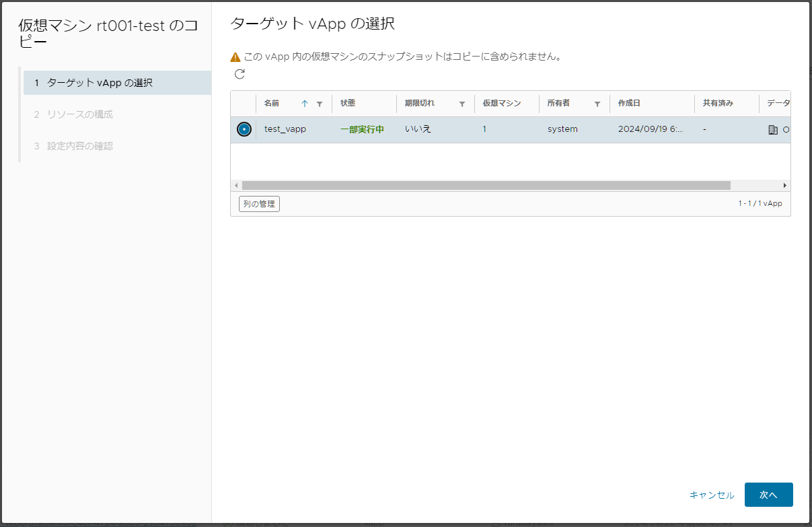Click the 仮想マシン count link 1
Viewport: 812px width, 527px height.
click(484, 129)
